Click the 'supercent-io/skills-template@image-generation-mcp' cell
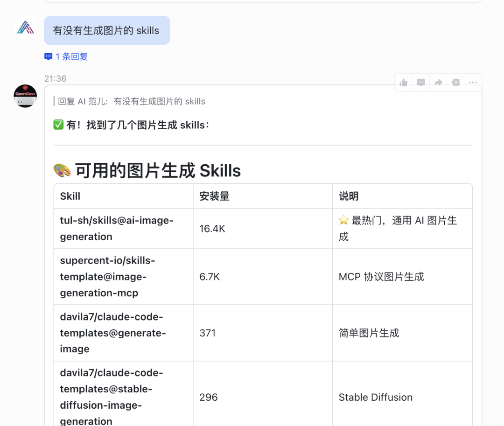 coord(123,277)
